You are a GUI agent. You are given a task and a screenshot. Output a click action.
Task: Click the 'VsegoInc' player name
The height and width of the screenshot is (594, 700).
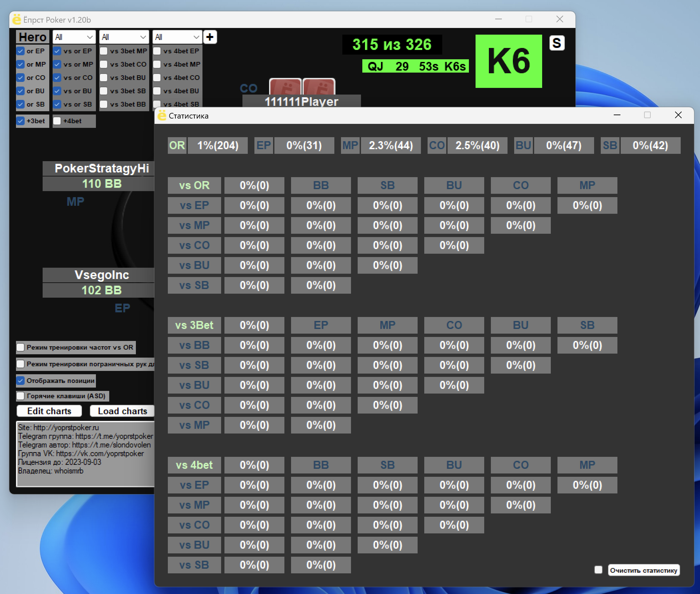(98, 275)
